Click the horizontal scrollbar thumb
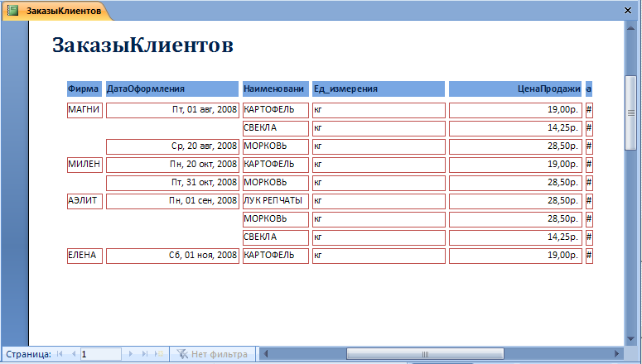Image resolution: width=642 pixels, height=364 pixels. [425, 354]
